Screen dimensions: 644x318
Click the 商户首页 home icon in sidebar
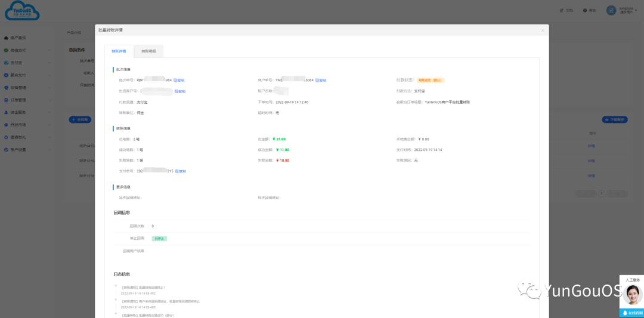click(x=6, y=38)
